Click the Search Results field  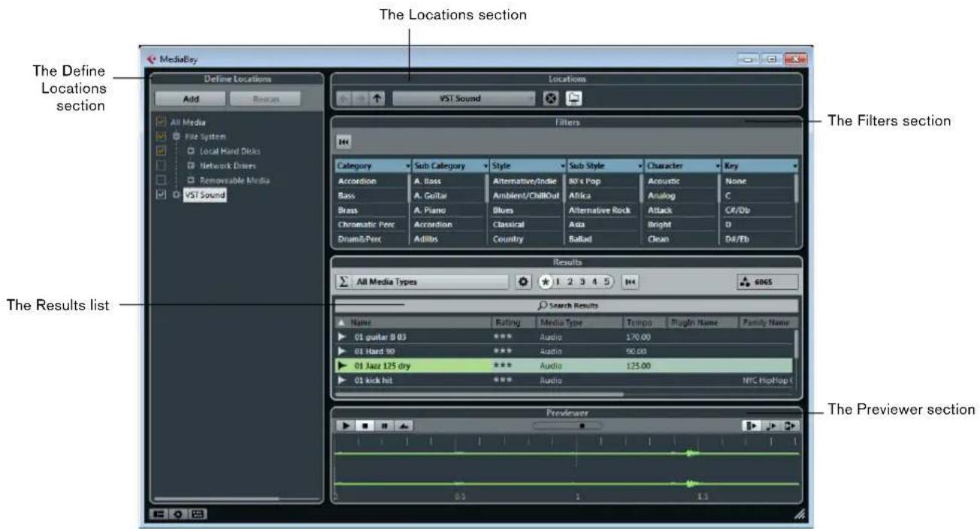click(x=567, y=307)
